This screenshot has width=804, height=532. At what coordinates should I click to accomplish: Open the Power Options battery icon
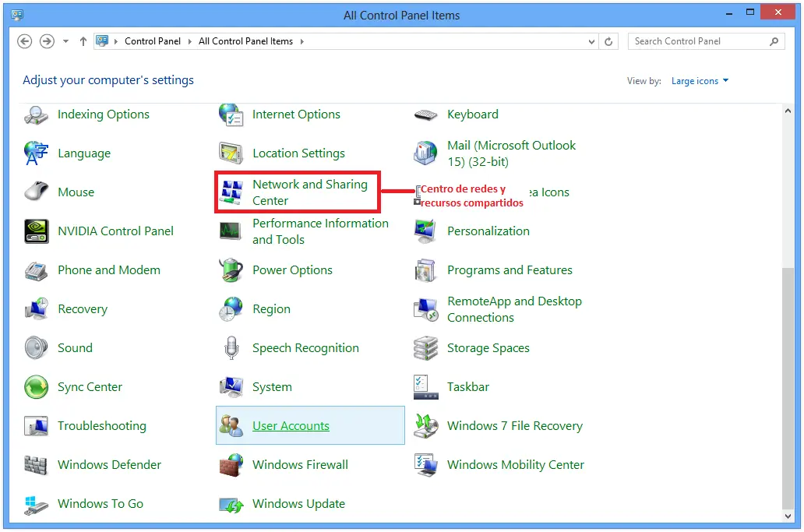point(231,270)
